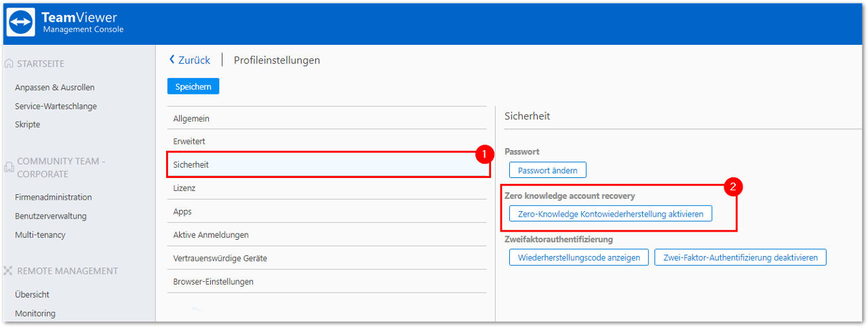The width and height of the screenshot is (868, 328).
Task: Click the TeamViewer logo icon
Action: (20, 22)
